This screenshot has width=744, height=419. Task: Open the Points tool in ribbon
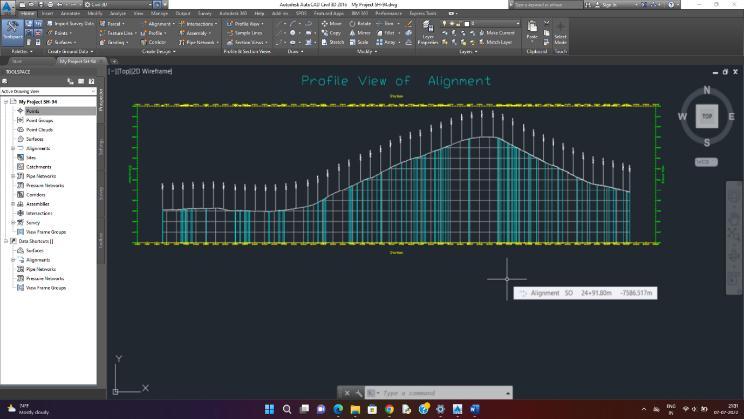[59, 33]
